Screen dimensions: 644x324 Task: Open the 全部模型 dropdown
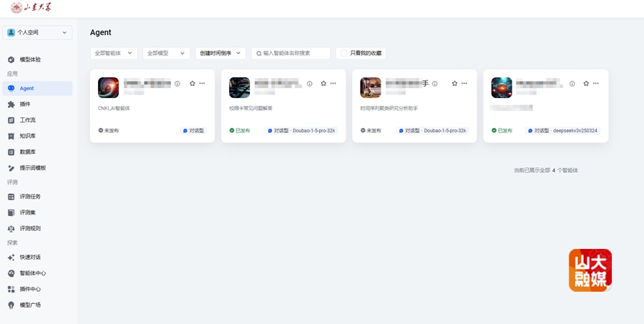pos(166,53)
